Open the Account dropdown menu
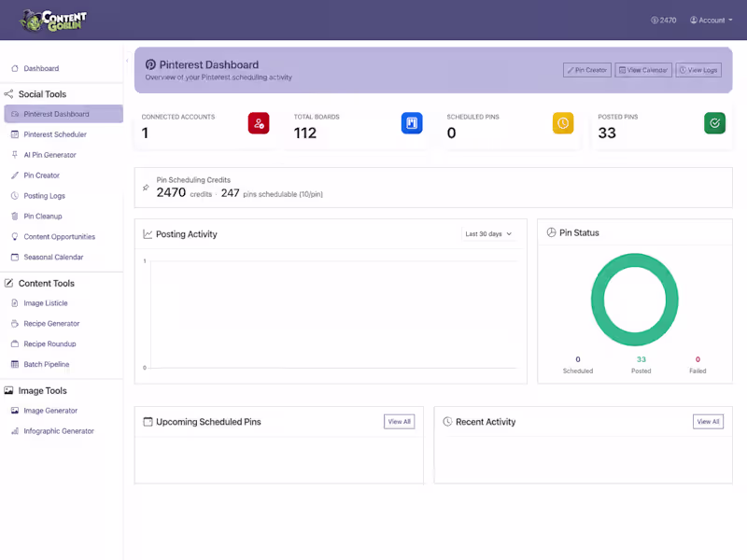 point(711,20)
